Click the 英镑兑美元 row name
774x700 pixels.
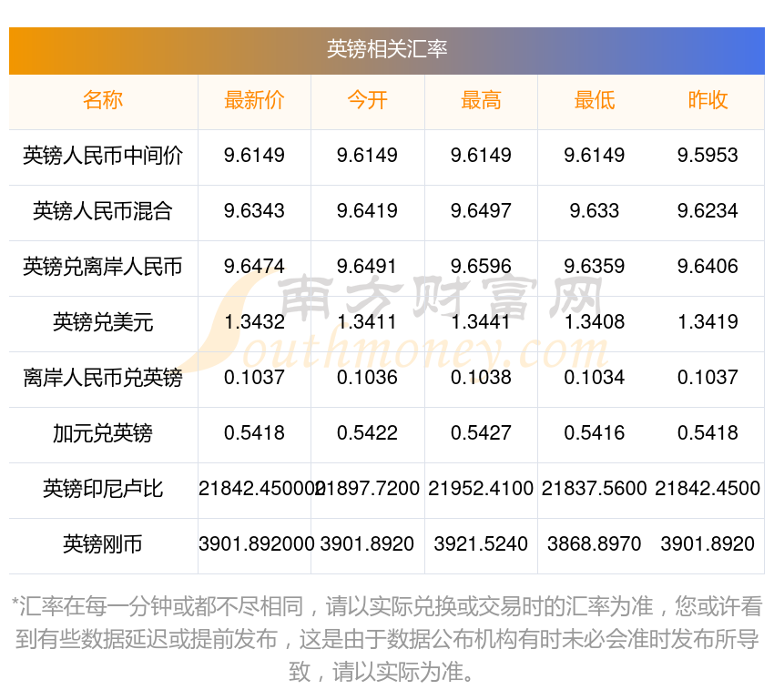(103, 322)
